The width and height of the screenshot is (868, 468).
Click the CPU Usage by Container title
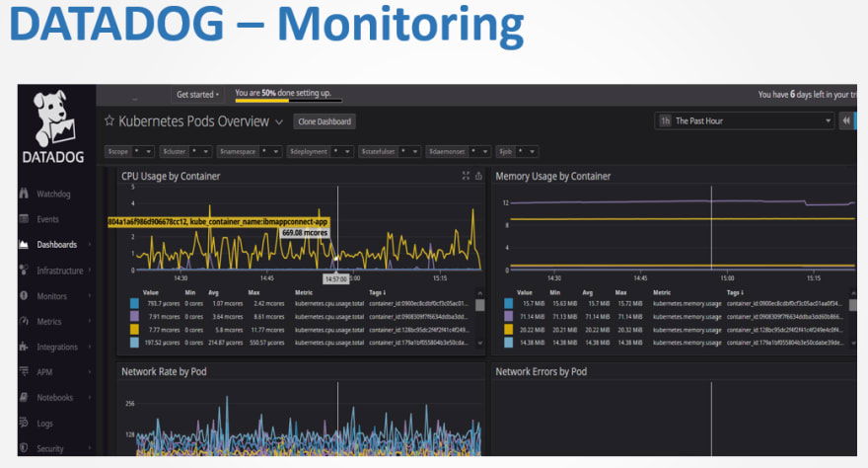pyautogui.click(x=171, y=176)
